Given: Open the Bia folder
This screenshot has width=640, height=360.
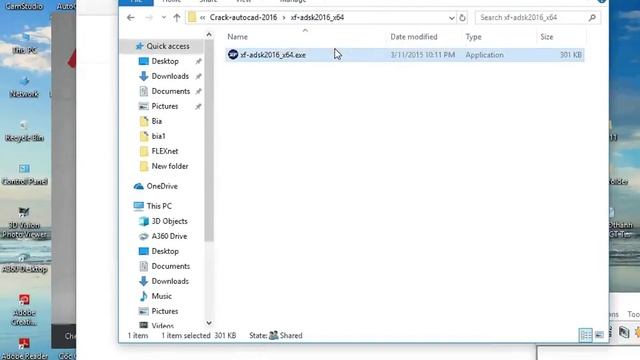Looking at the screenshot, I should tap(156, 121).
